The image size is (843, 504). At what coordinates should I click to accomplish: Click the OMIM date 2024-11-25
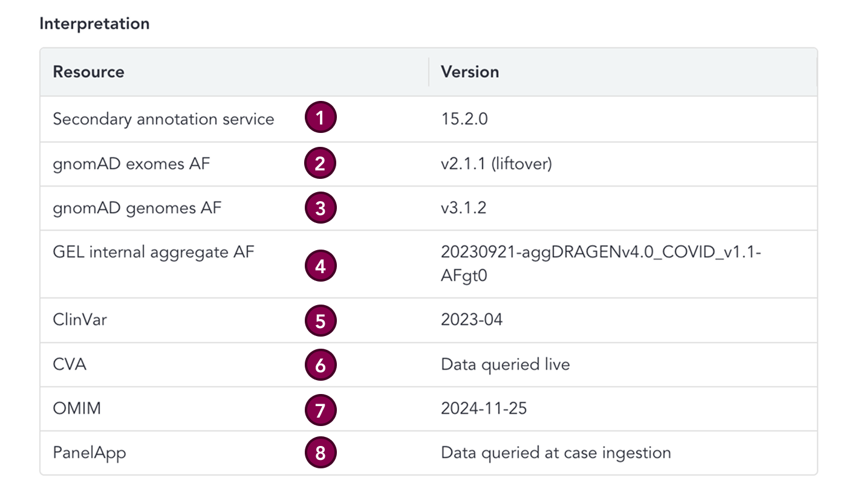click(x=484, y=409)
